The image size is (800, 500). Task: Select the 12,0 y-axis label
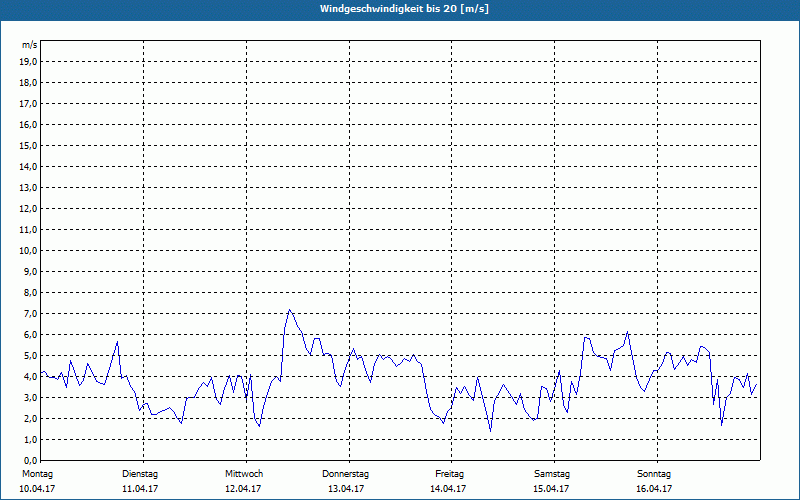pos(28,209)
